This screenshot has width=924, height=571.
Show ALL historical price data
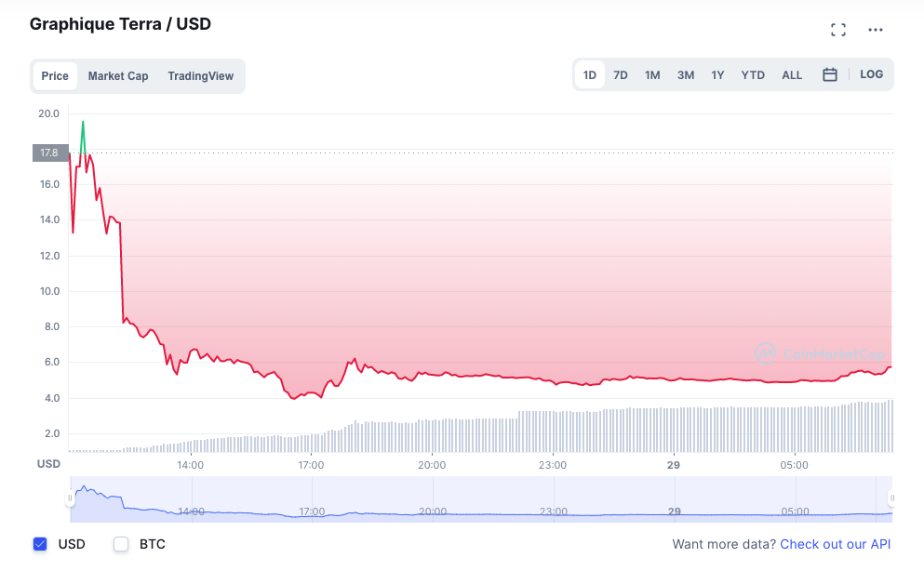click(792, 75)
